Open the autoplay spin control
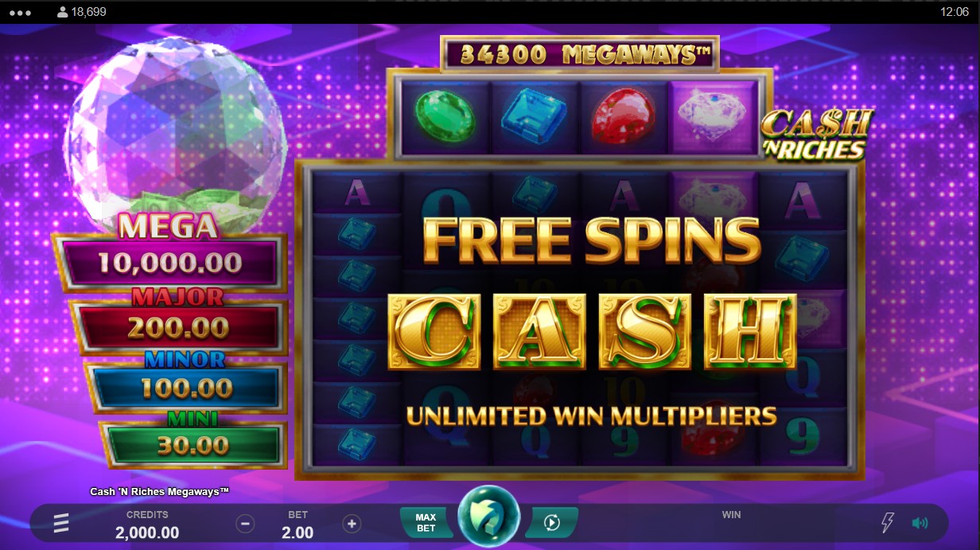 pos(551,523)
